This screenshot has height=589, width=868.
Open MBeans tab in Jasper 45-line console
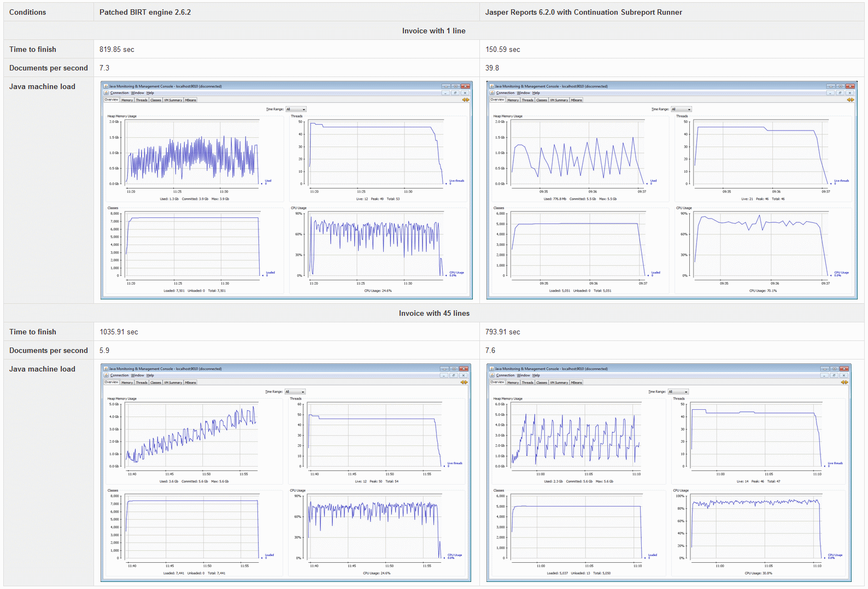tap(577, 382)
